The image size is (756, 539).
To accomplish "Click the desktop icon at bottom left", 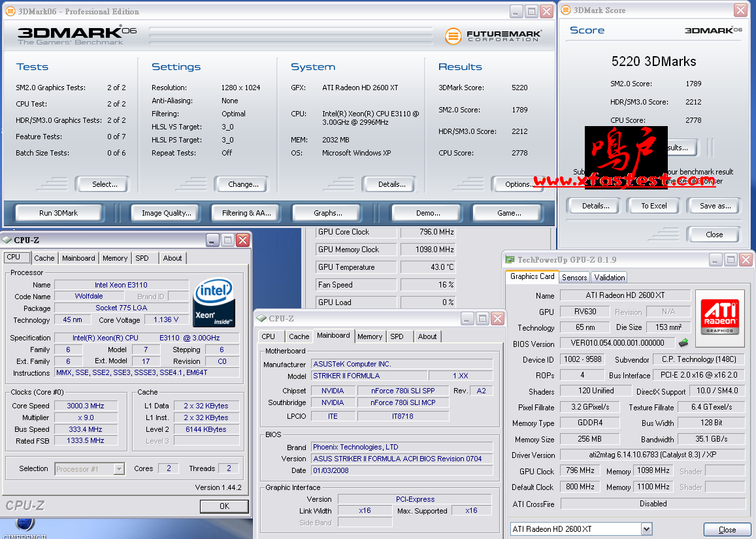I will (24, 525).
